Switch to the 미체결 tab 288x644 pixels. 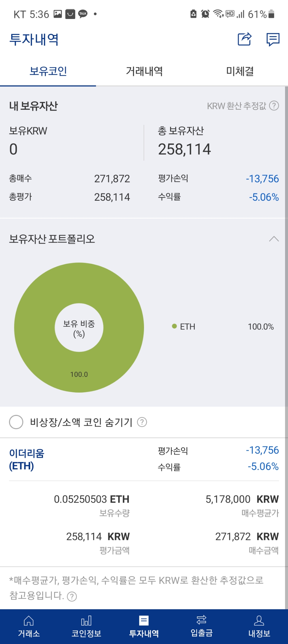pos(240,71)
